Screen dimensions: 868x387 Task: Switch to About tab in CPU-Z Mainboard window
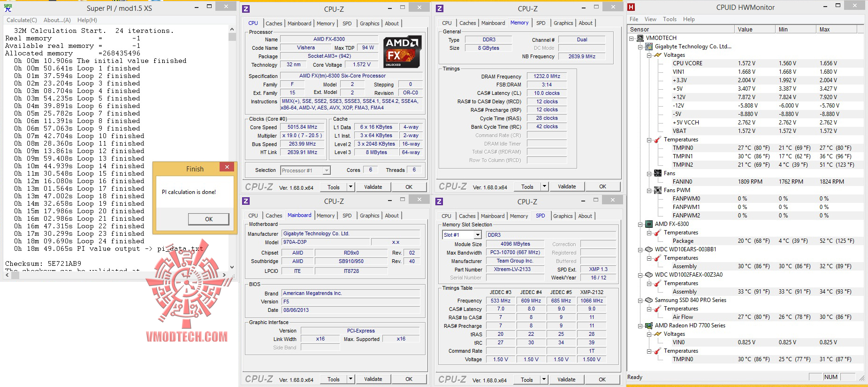point(392,216)
